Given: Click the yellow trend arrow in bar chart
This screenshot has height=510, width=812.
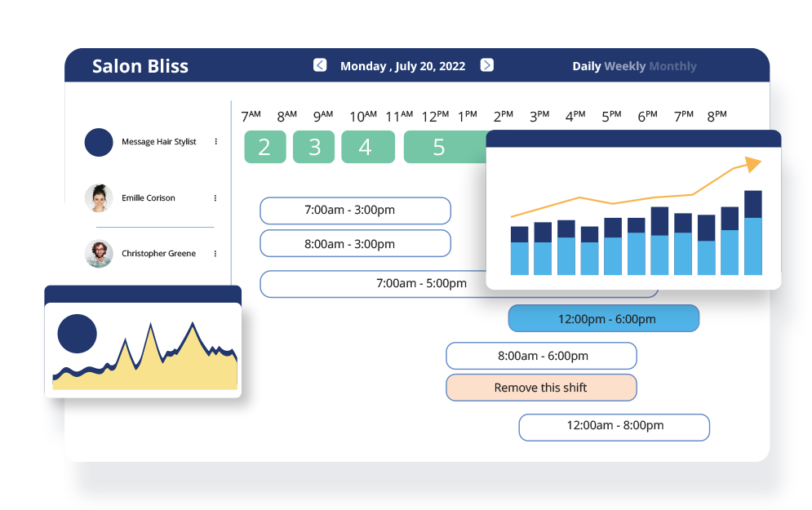Looking at the screenshot, I should pos(752,165).
